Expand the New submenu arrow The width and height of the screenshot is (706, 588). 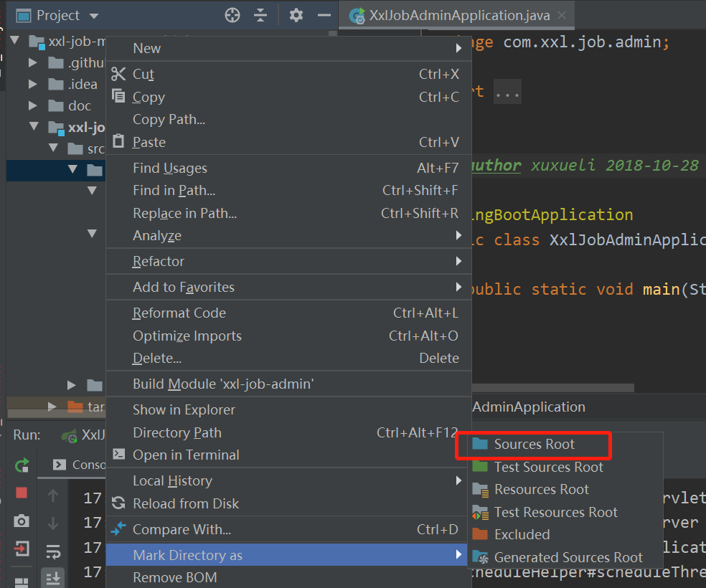(458, 48)
